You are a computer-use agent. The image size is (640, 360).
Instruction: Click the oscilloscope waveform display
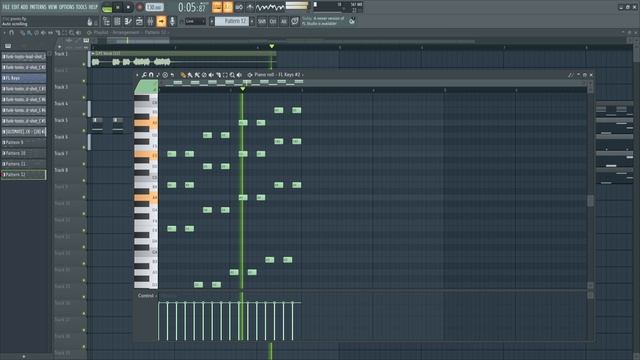tap(270, 7)
